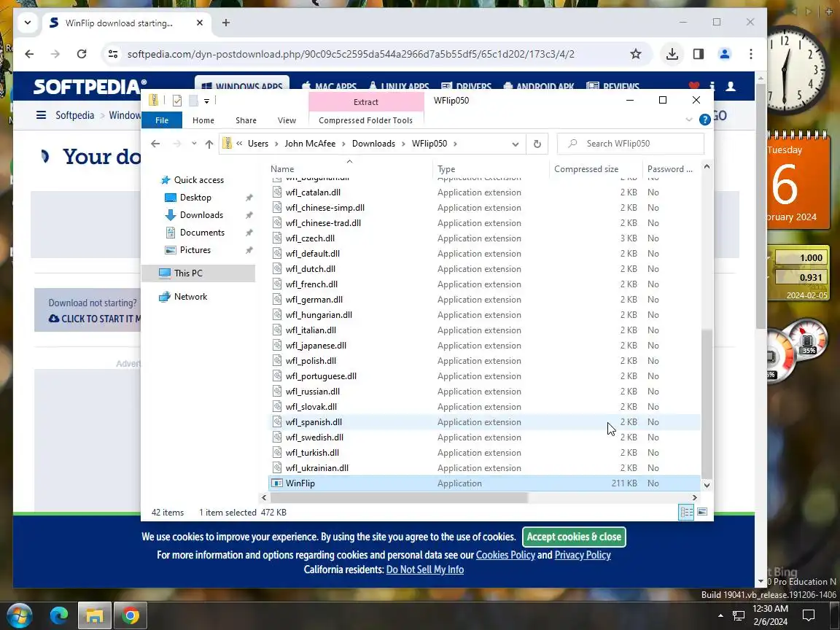Show hidden system tray icons
840x630 pixels.
720,615
